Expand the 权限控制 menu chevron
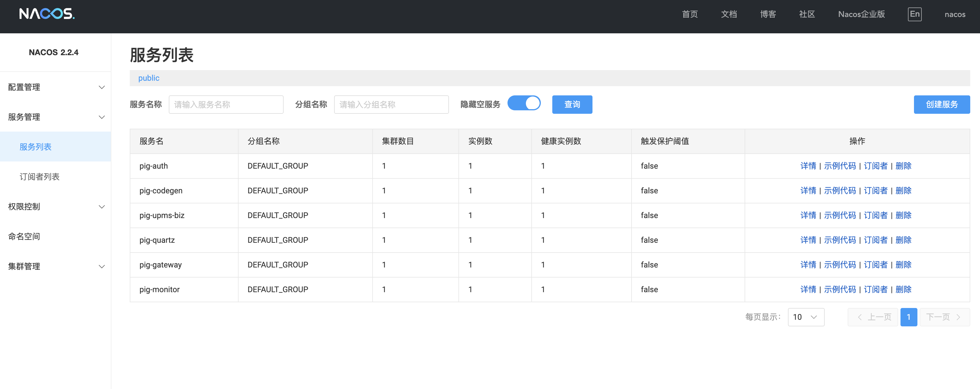 click(102, 207)
